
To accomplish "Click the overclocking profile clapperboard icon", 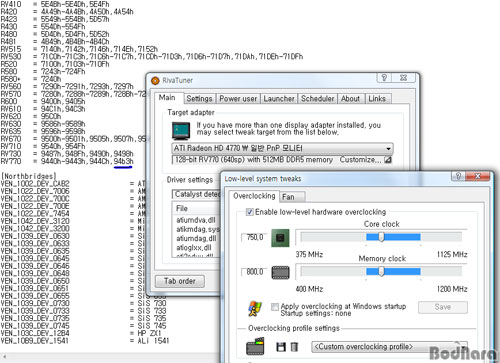I will [x=255, y=346].
